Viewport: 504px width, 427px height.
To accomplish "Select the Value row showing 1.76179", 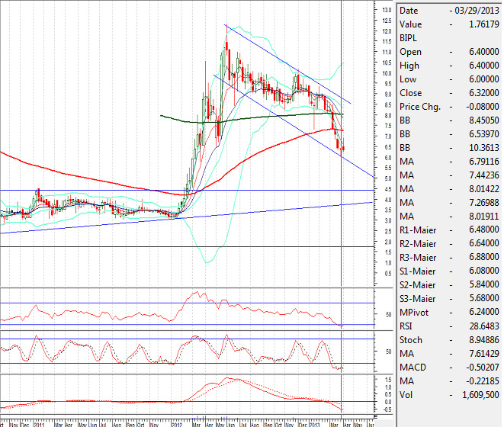I will 448,24.
